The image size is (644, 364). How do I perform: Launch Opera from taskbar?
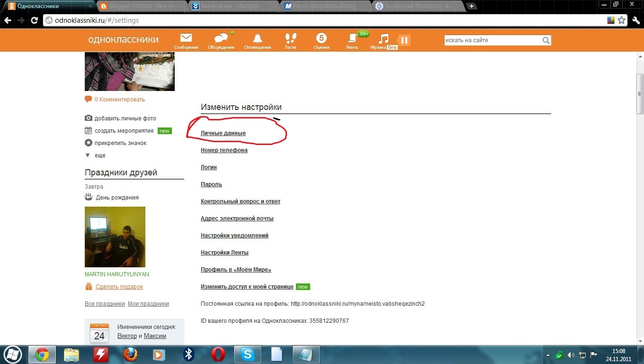(218, 355)
